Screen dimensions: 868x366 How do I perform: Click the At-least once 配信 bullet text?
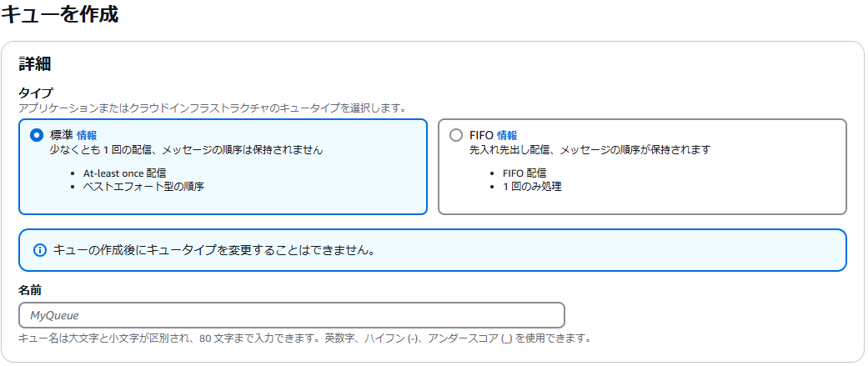124,173
